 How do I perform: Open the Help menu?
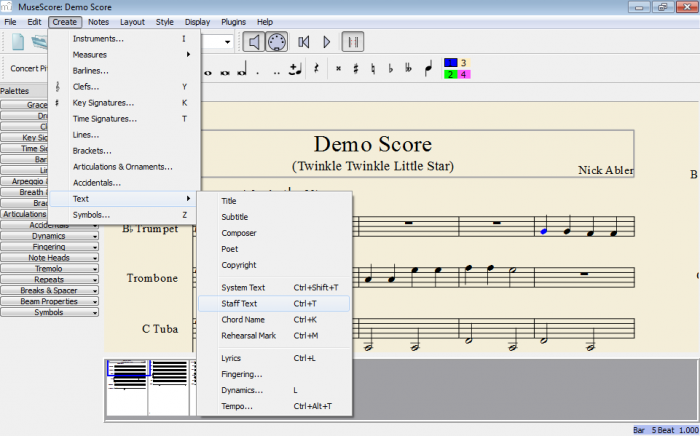[265, 22]
